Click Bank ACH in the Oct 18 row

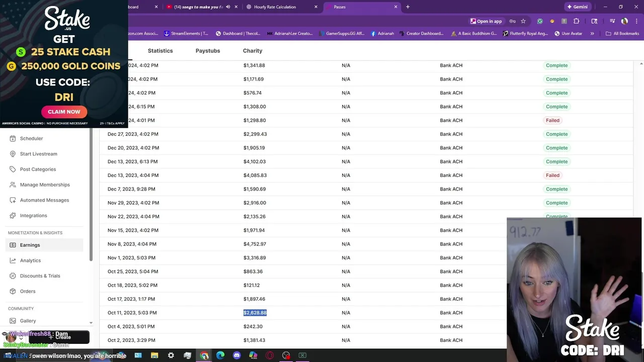[x=451, y=285]
